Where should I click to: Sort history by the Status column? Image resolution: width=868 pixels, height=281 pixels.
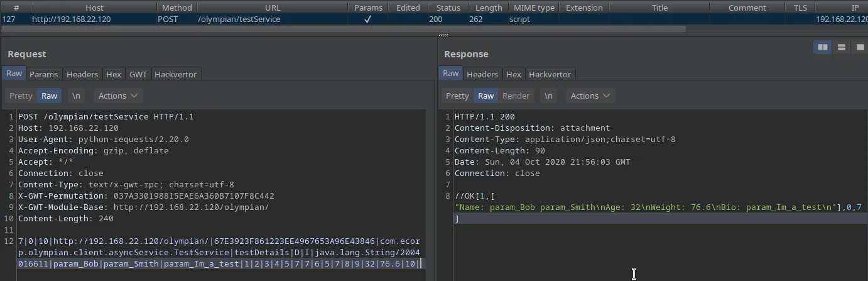click(448, 8)
